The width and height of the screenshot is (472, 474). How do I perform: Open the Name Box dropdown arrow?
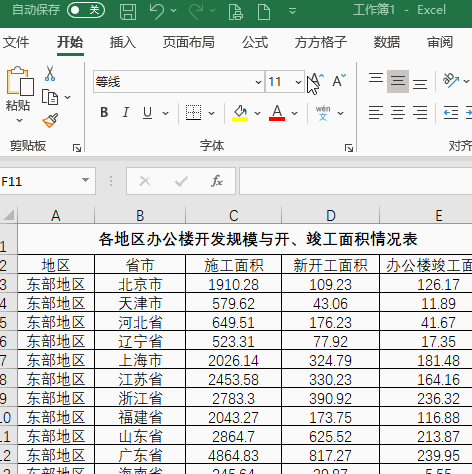(85, 180)
